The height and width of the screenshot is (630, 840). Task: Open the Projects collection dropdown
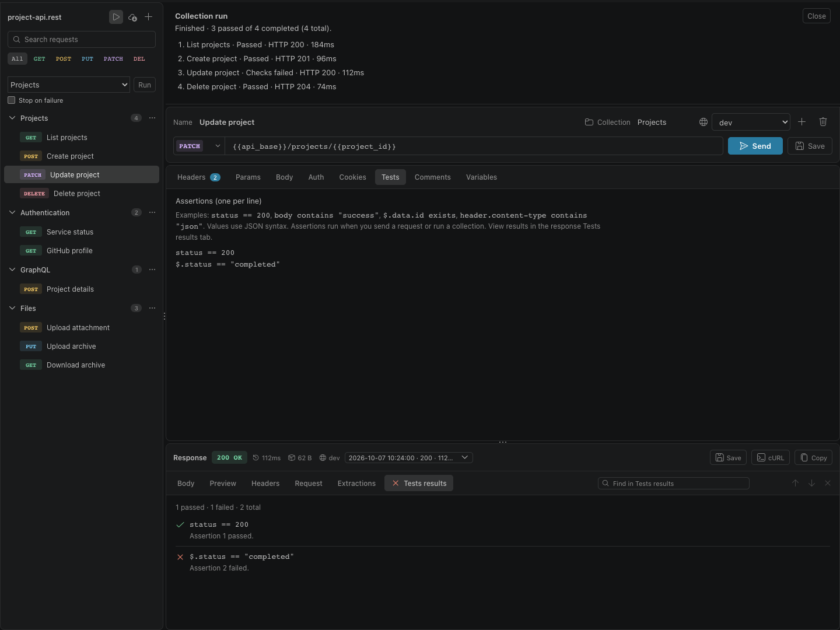[x=69, y=85]
